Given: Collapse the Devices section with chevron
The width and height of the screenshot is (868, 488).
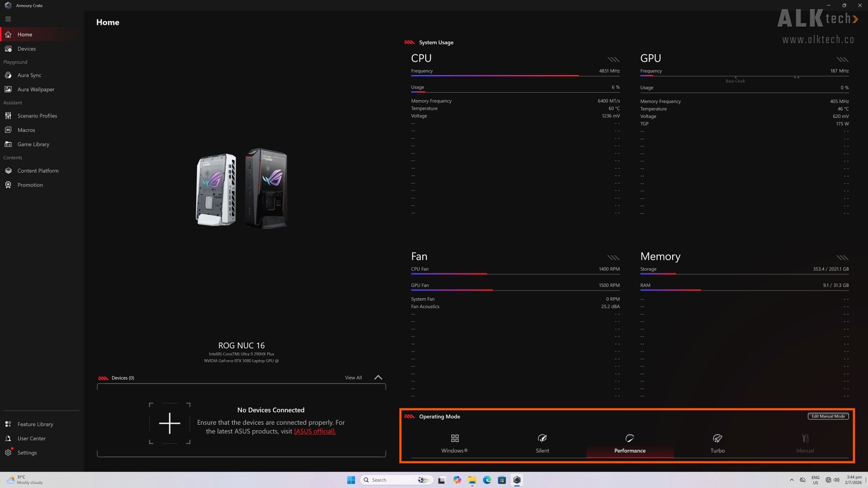Looking at the screenshot, I should pyautogui.click(x=378, y=378).
